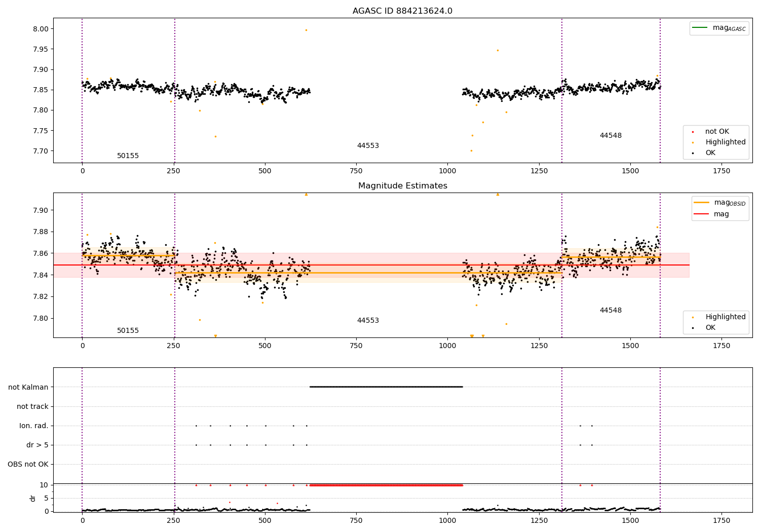This screenshot has height=532, width=760.
Task: Click the orange outlier point at 8.00 in top plot
Action: 306,30
